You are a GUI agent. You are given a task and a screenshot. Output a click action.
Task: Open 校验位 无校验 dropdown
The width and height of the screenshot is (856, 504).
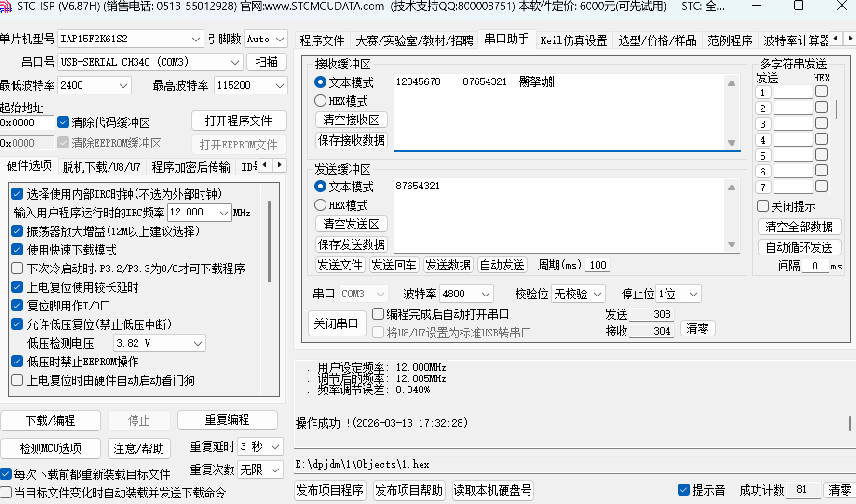tap(578, 294)
